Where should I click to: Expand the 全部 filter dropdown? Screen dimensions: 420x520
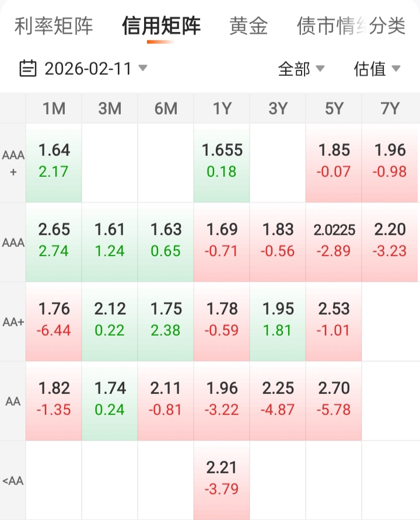pos(301,69)
